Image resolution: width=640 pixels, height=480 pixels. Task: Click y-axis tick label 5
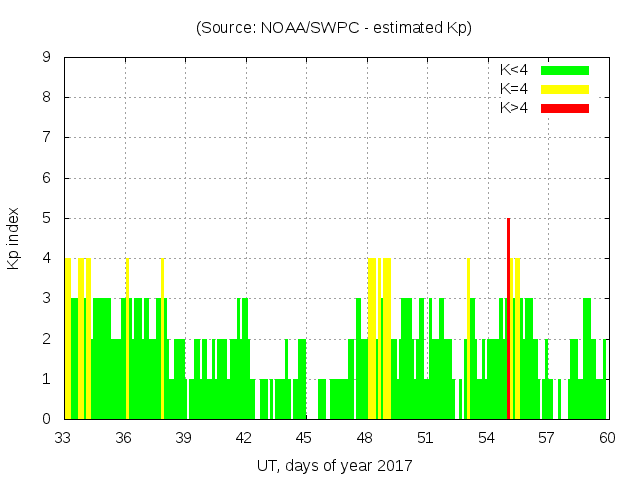click(47, 219)
